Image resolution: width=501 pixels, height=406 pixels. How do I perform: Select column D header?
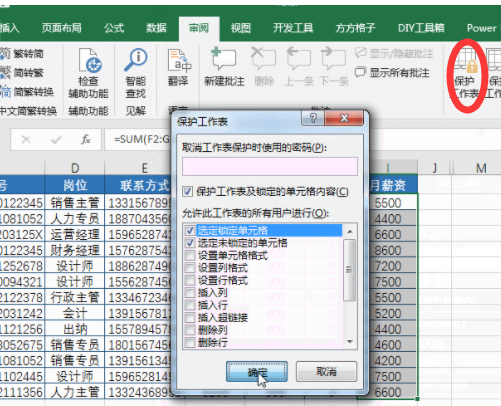(x=75, y=168)
